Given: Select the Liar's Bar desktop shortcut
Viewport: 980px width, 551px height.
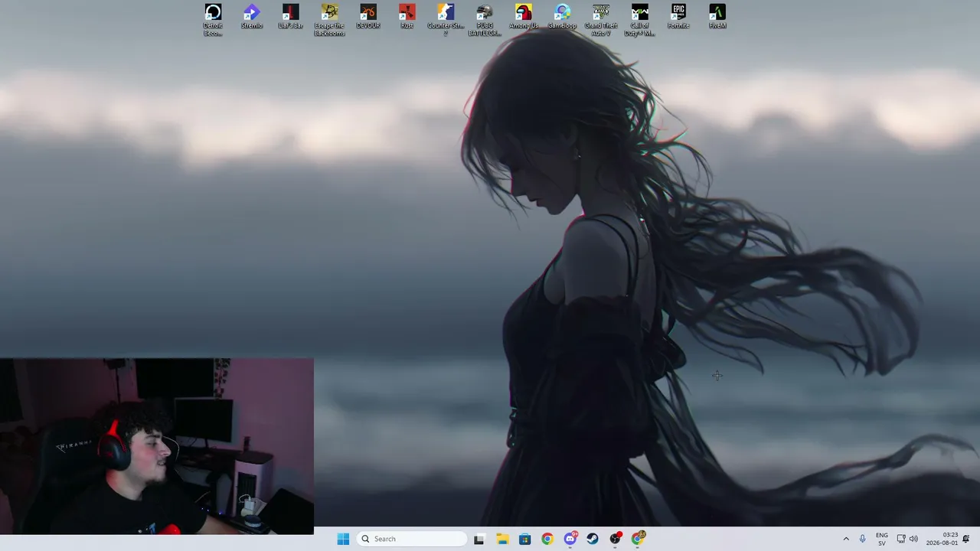Looking at the screenshot, I should (x=290, y=17).
